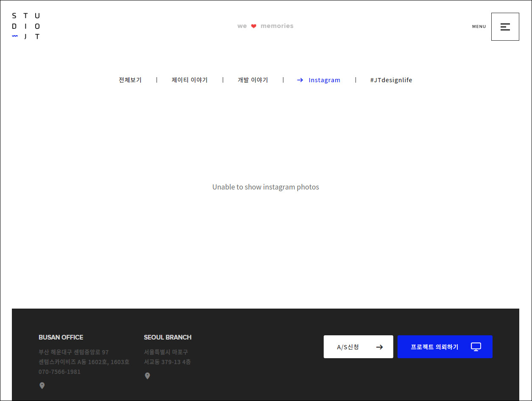
Task: Open the Busan office map pin
Action: [x=42, y=385]
